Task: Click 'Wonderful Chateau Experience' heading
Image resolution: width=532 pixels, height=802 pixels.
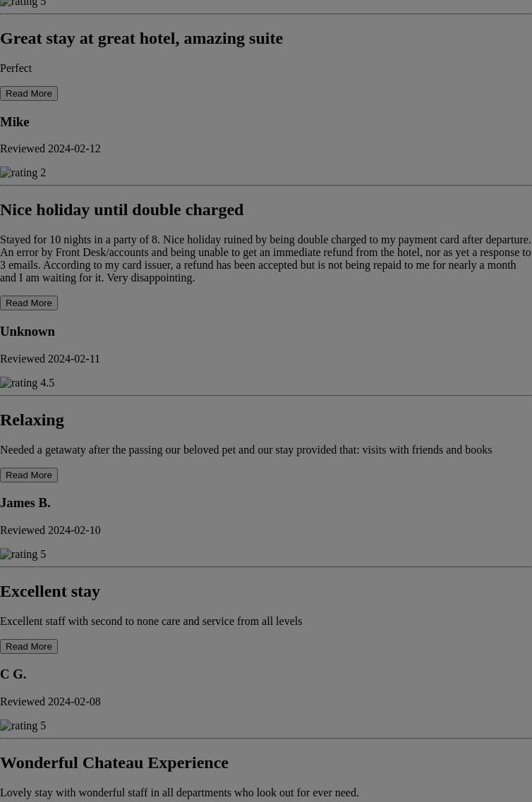Action: point(114,762)
